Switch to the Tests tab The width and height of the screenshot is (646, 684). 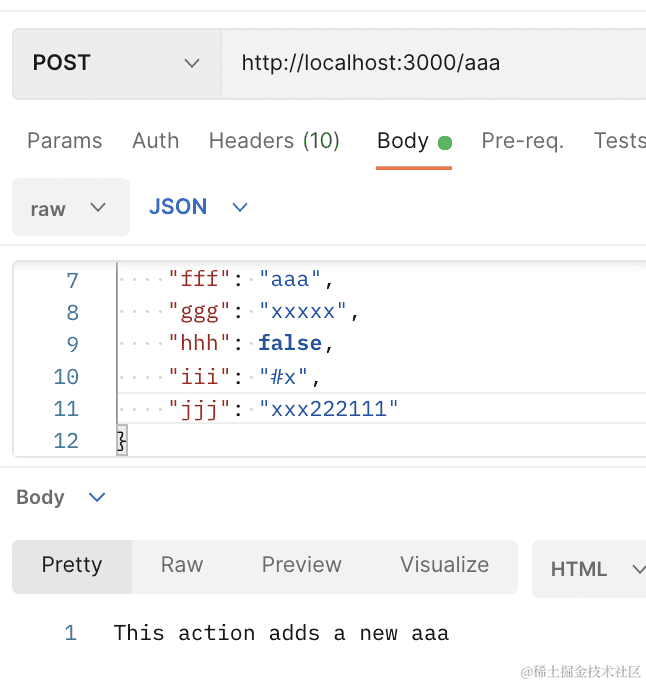(x=618, y=141)
